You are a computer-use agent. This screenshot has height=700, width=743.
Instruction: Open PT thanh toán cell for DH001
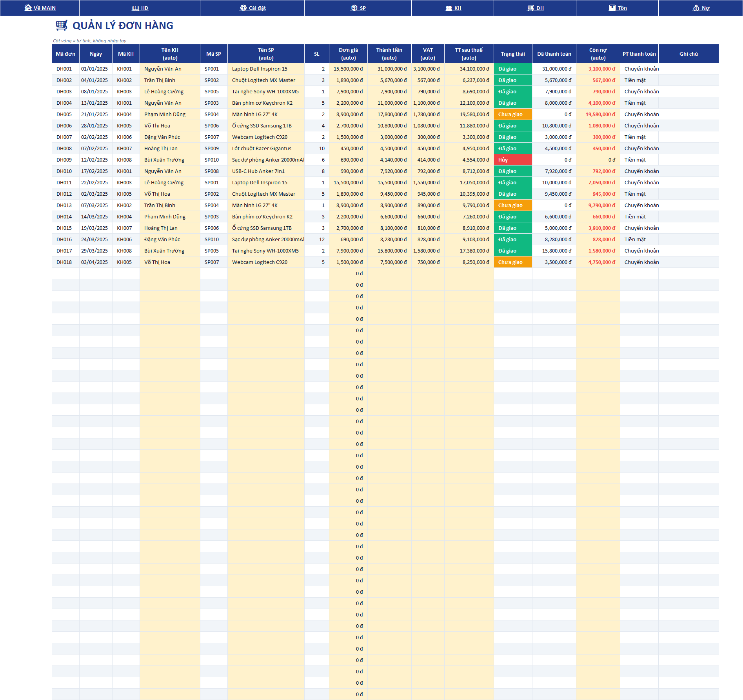639,69
